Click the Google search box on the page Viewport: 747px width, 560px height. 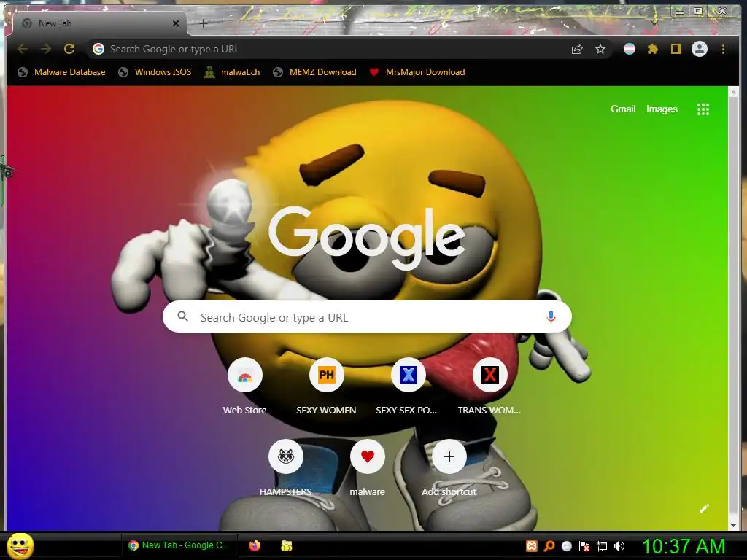(x=367, y=316)
